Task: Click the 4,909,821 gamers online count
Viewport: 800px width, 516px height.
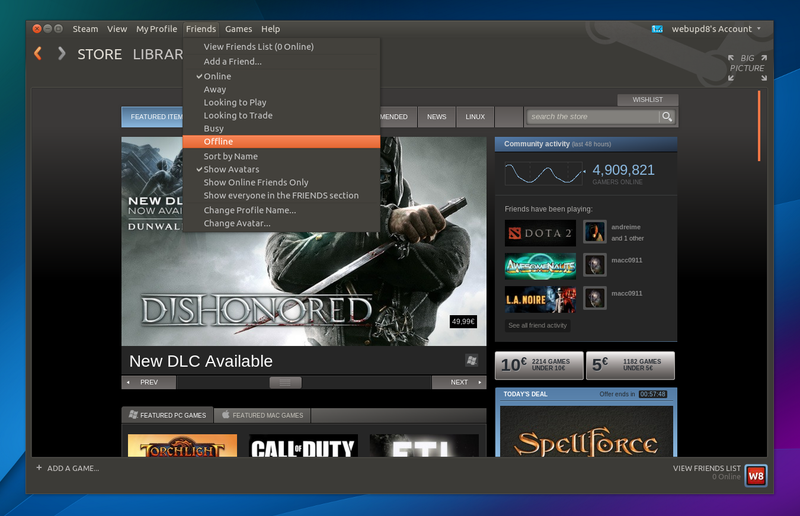Action: coord(623,170)
